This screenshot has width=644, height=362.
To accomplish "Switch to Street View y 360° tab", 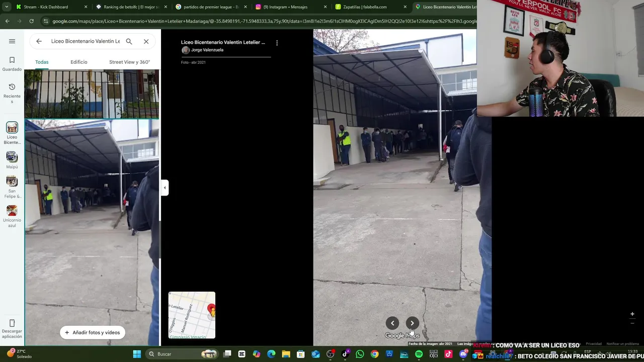I will pos(130,62).
